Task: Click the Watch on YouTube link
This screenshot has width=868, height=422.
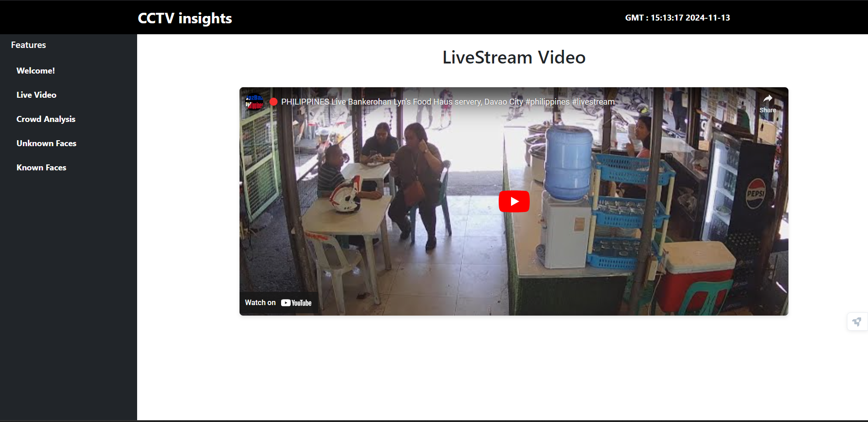Action: (x=278, y=303)
